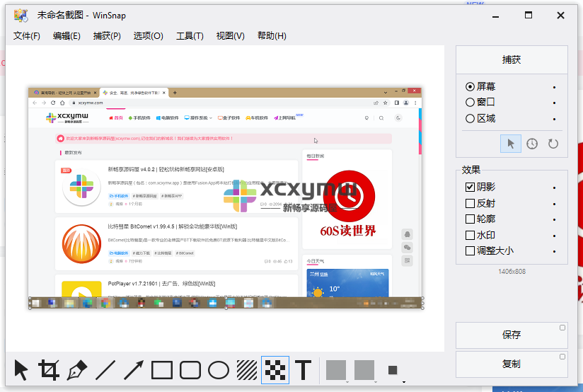Click the captured screenshot preview in canvas
Image resolution: width=583 pixels, height=392 pixels.
point(226,198)
